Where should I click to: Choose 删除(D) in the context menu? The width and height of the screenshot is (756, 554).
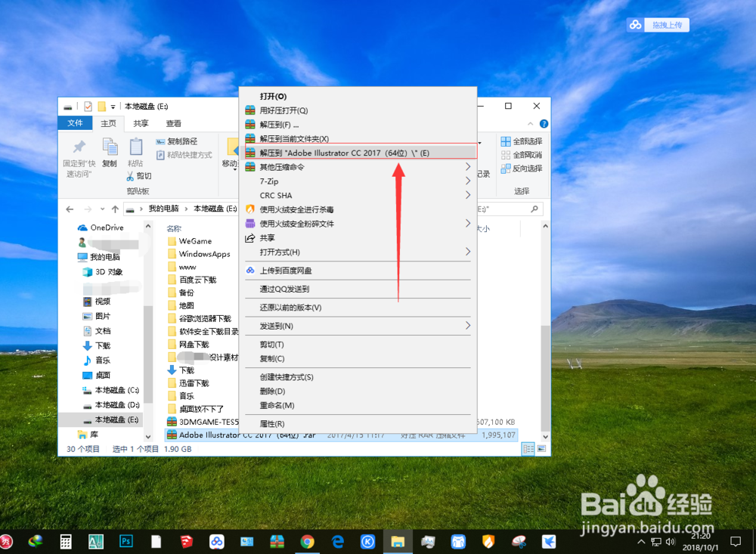(358, 391)
